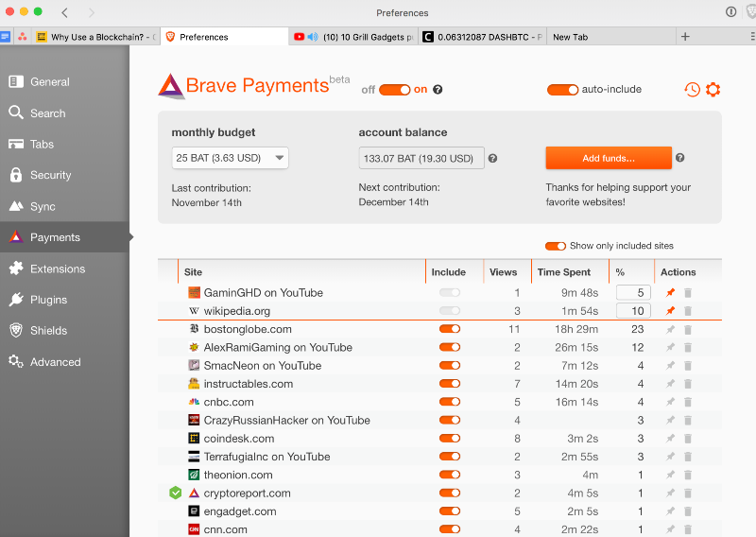Screen dimensions: 756x537
Task: Turn off include toggle for cnbc.com
Action: tap(450, 402)
